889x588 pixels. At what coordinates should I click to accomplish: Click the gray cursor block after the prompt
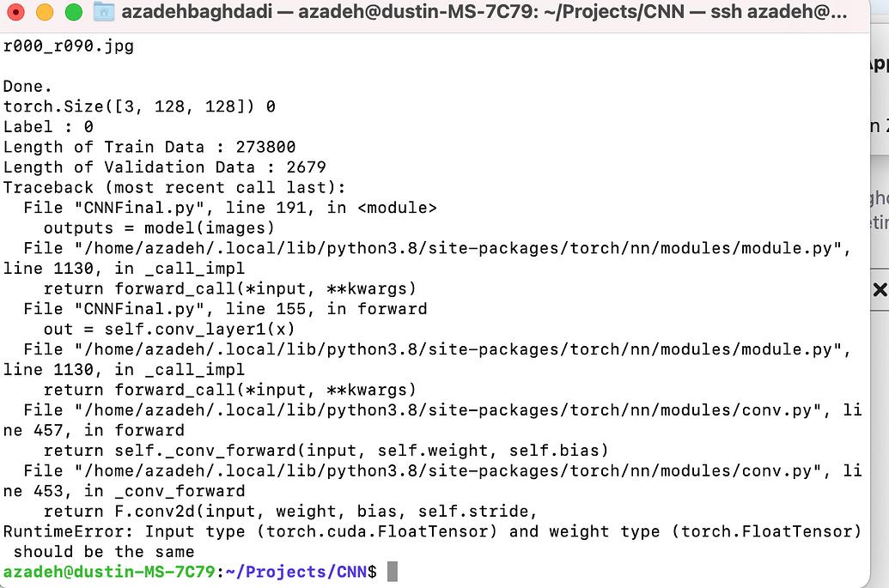(x=393, y=572)
